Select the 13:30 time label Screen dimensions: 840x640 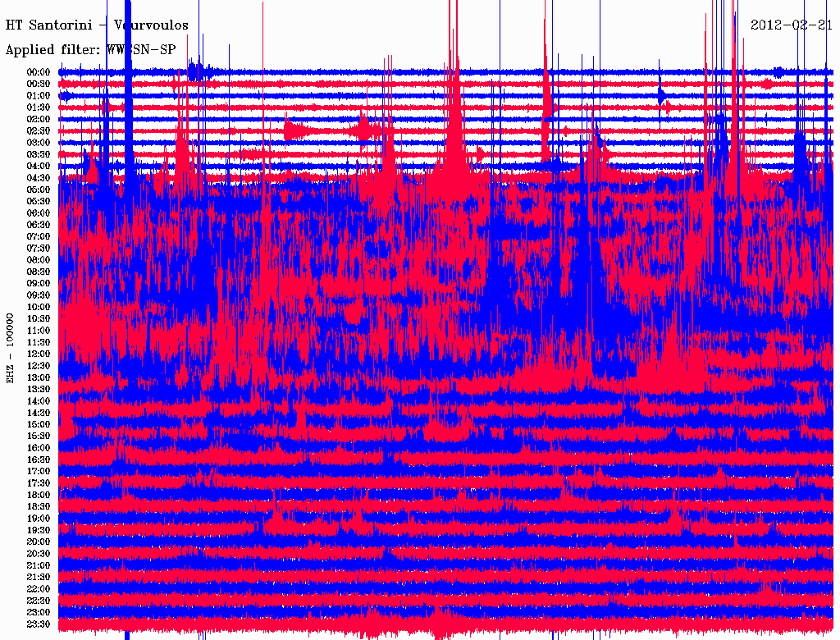(39, 389)
